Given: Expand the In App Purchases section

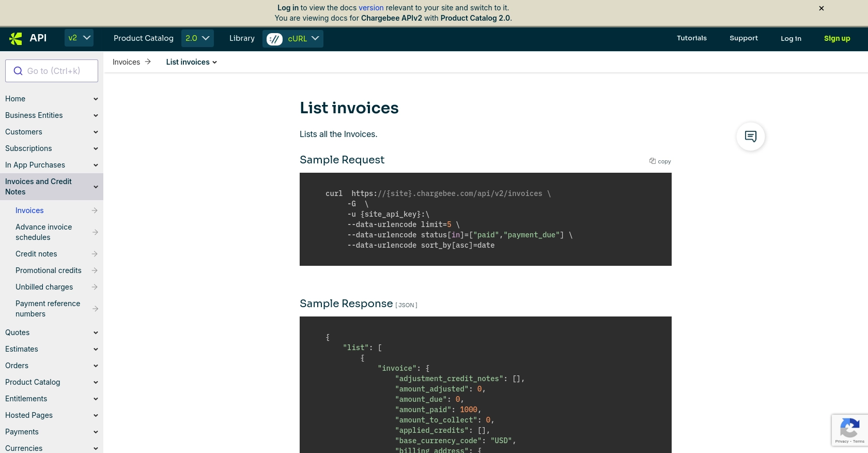Looking at the screenshot, I should pos(96,165).
